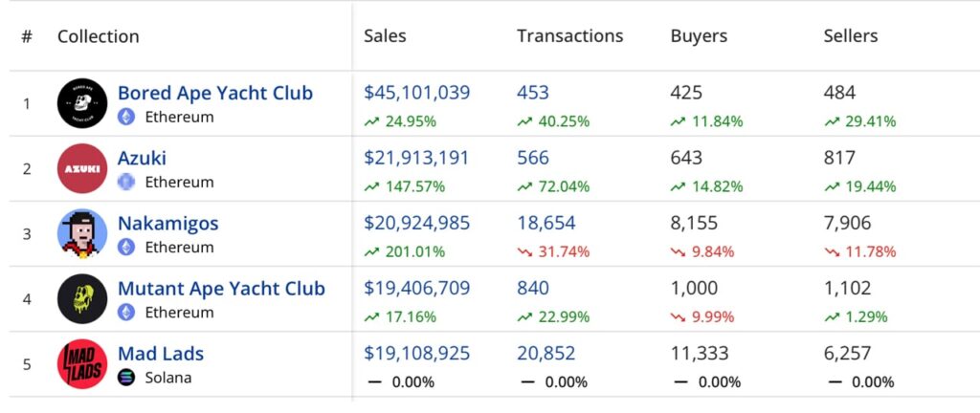Sort by the Buyers column header

point(699,36)
